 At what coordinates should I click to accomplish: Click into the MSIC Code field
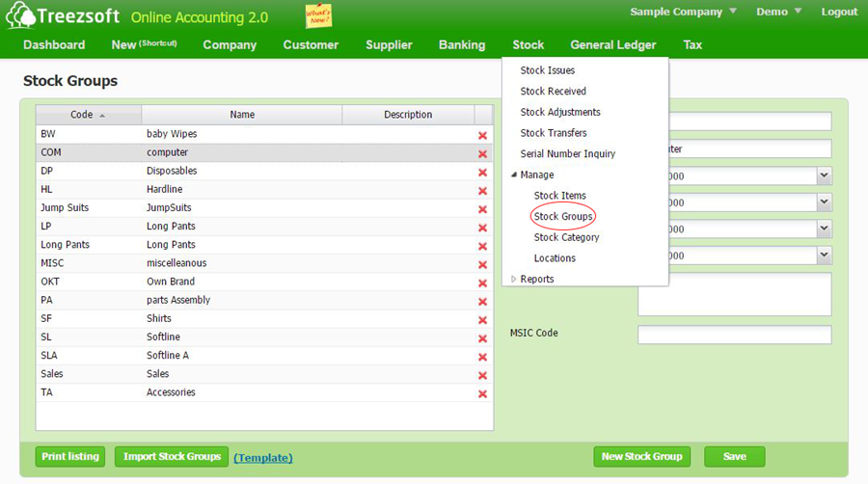pyautogui.click(x=733, y=335)
